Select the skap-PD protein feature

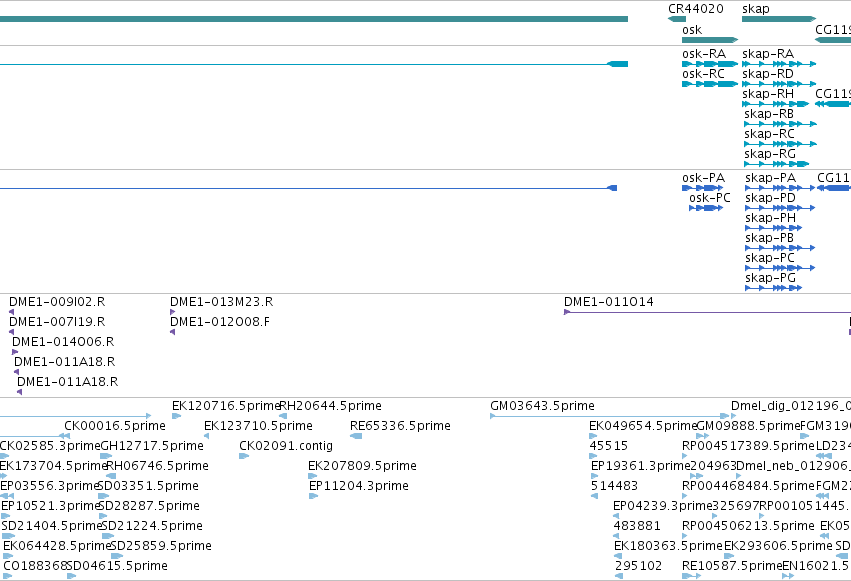[780, 208]
